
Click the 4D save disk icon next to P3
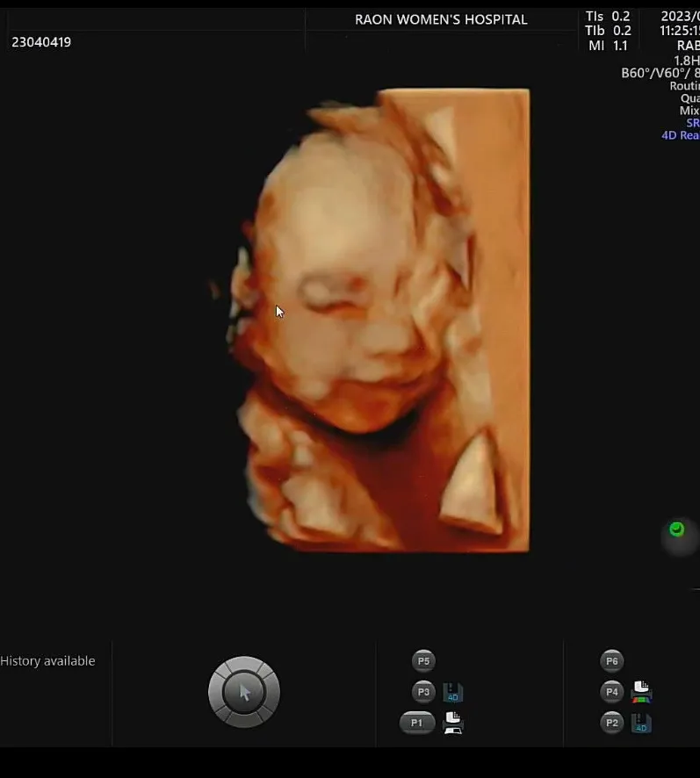[x=453, y=693]
